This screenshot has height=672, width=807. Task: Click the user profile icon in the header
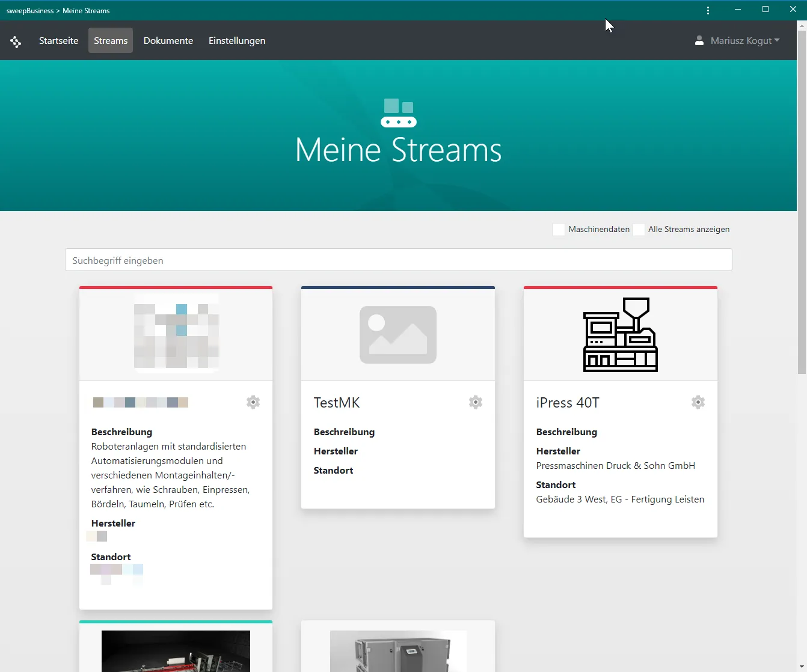click(699, 40)
